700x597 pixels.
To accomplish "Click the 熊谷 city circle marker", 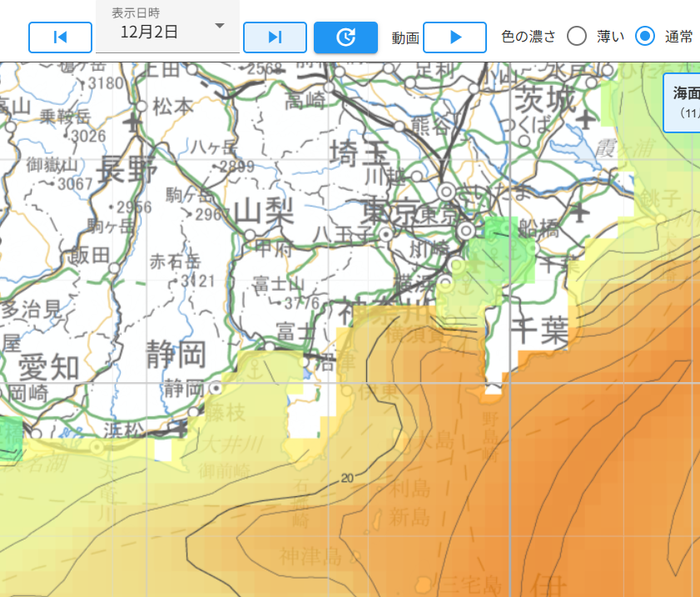I will coord(400,127).
